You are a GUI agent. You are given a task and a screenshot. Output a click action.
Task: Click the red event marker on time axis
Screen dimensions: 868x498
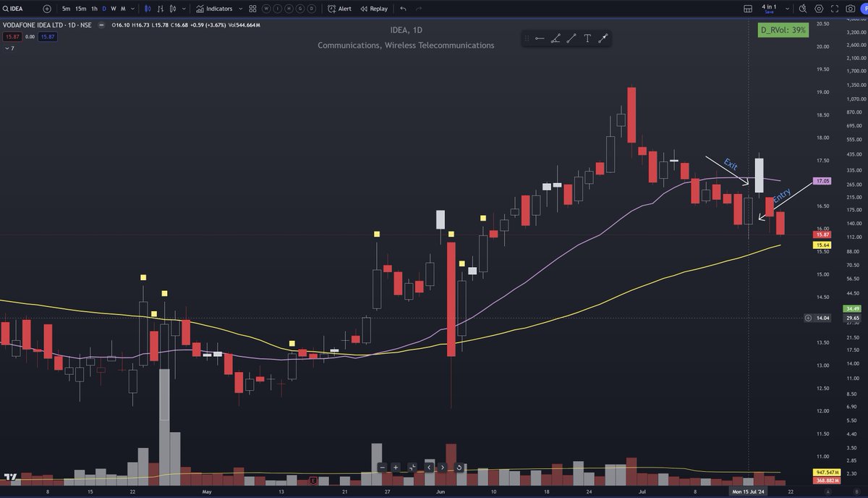[x=313, y=480]
